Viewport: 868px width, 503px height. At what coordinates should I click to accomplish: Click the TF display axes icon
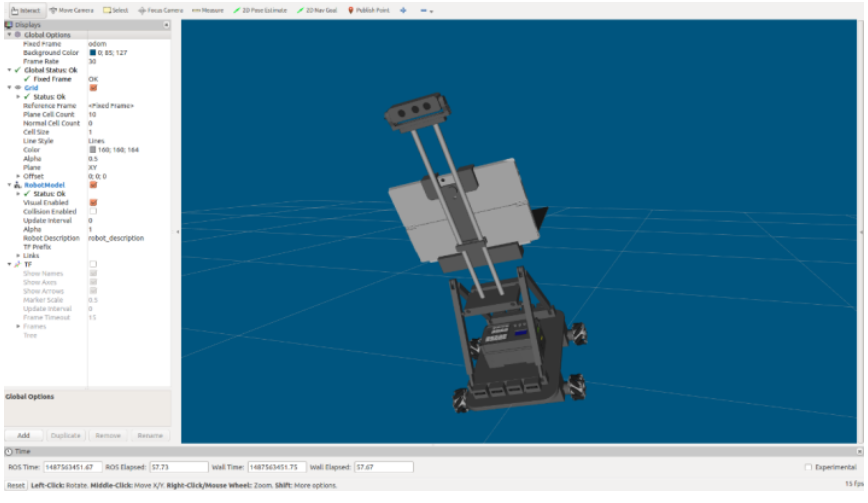18,265
